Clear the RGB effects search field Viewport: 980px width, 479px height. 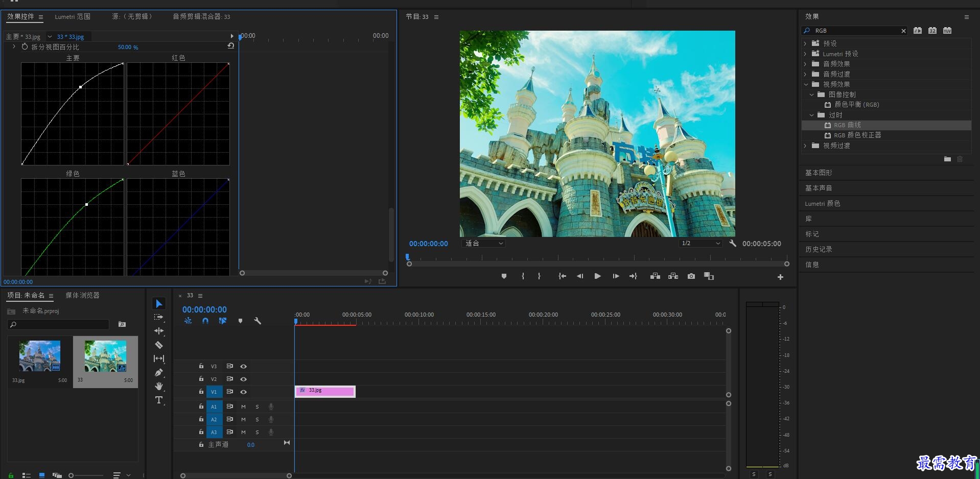[x=903, y=31]
